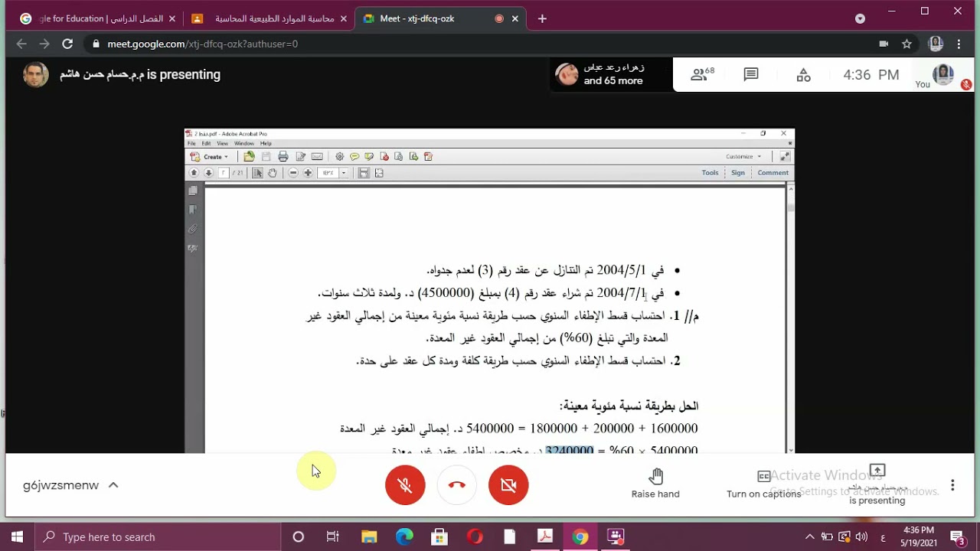Click Acrobat page number field
The height and width of the screenshot is (551, 980).
(224, 173)
